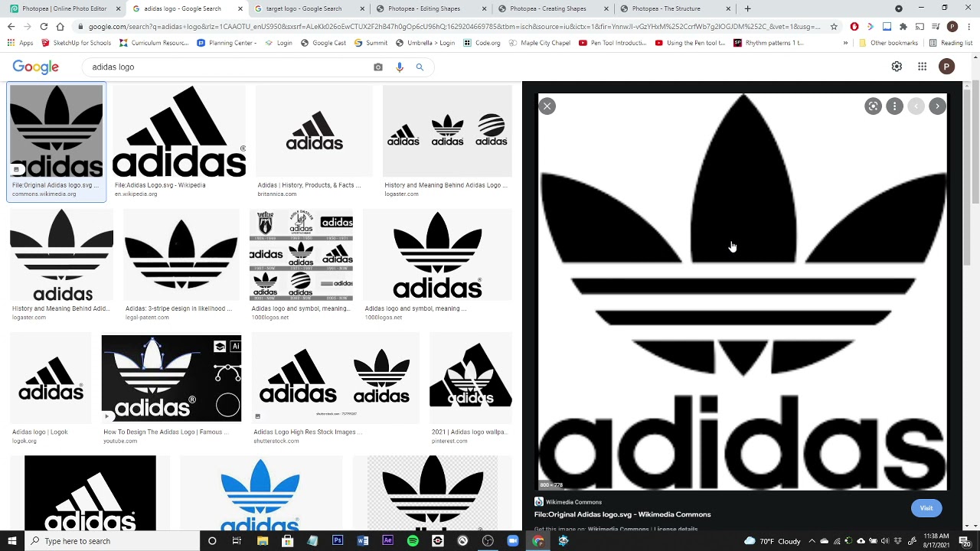Click the browser Home button
This screenshot has width=980, height=551.
[x=60, y=27]
